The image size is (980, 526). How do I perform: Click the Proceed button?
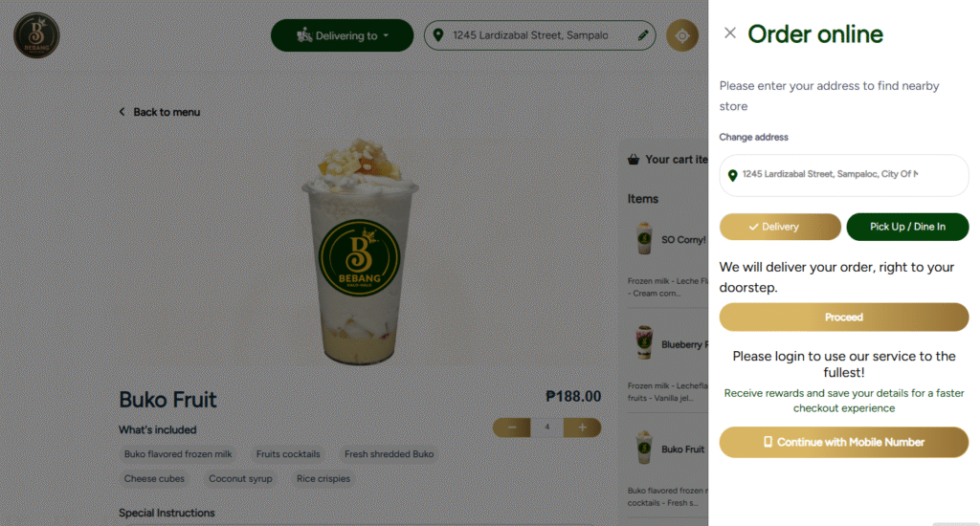coord(844,318)
